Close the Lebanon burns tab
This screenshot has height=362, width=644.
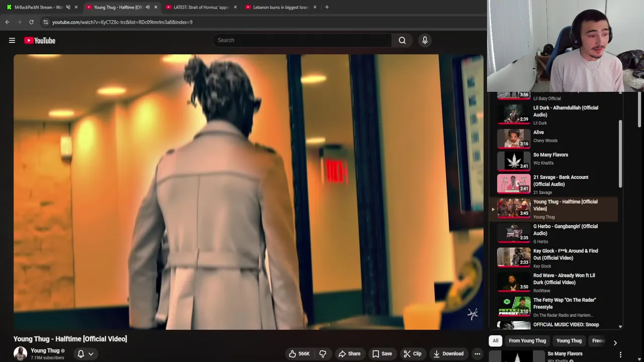coord(314,7)
